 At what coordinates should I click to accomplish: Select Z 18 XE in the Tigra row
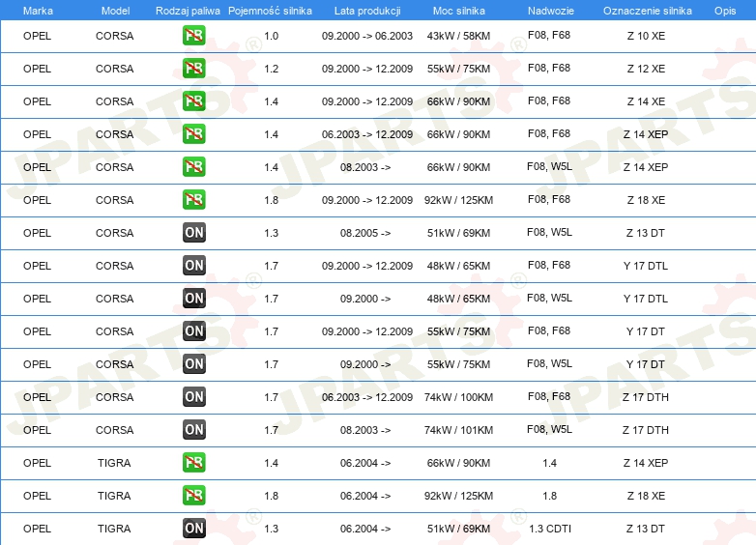(646, 496)
